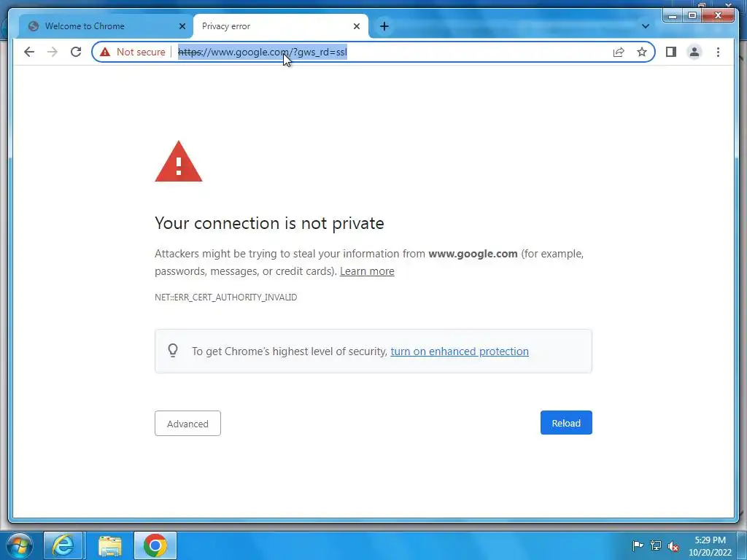Image resolution: width=747 pixels, height=560 pixels.
Task: Click turn on enhanced protection link
Action: [460, 351]
